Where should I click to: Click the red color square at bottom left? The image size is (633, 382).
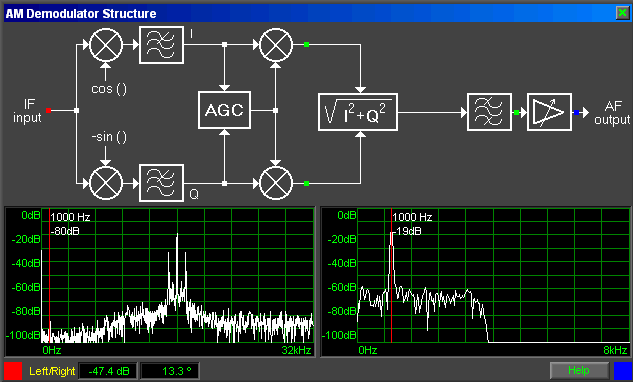coord(13,371)
